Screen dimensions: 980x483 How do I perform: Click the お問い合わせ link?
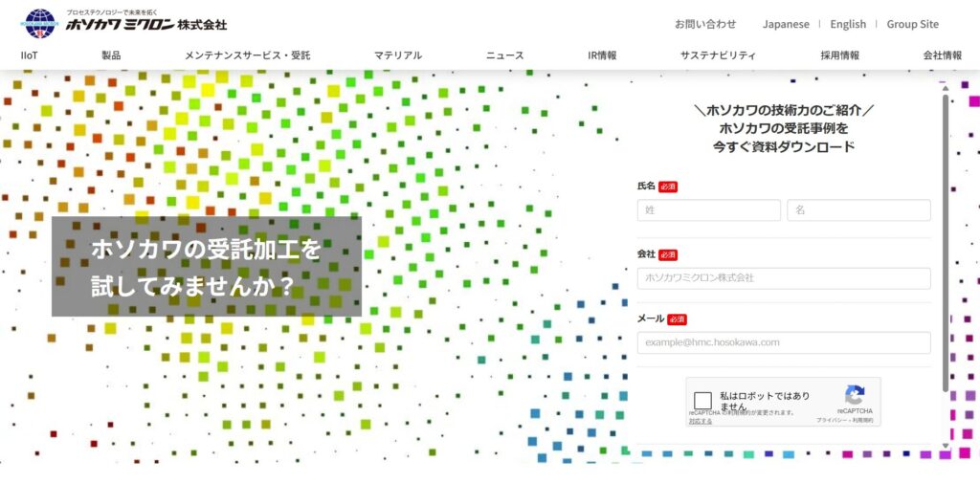pyautogui.click(x=705, y=24)
